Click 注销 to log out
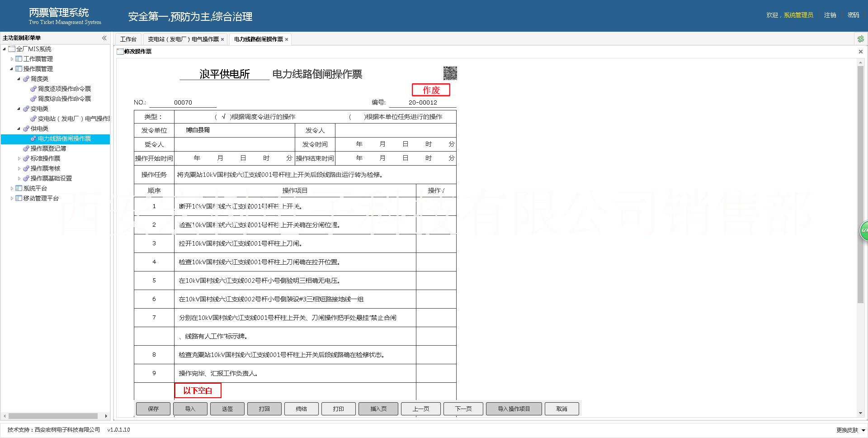This screenshot has width=868, height=438. (x=830, y=15)
